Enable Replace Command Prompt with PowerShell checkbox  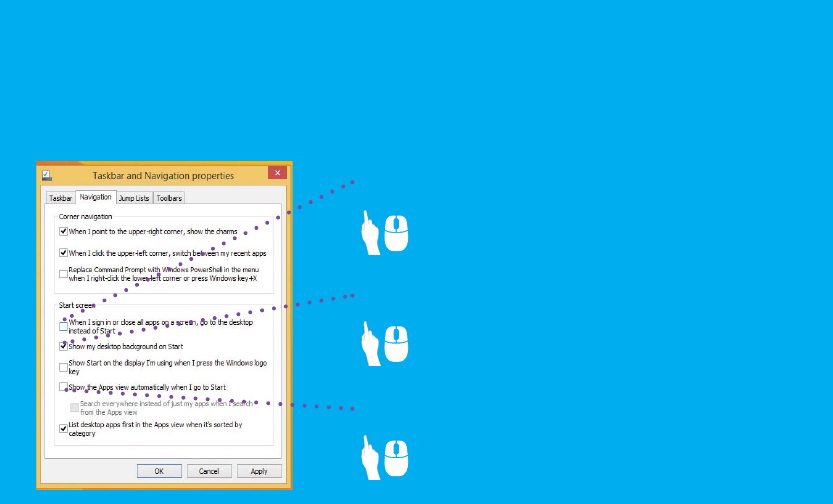63,274
